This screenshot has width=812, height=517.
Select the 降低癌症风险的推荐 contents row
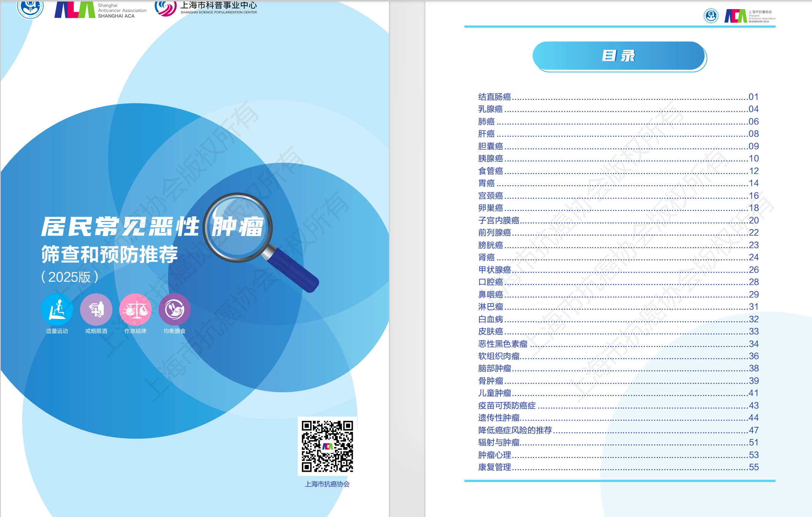coord(618,430)
